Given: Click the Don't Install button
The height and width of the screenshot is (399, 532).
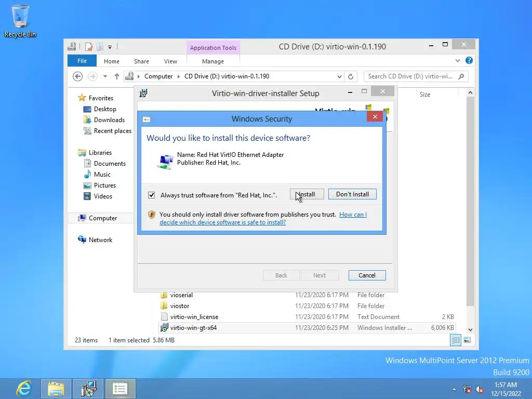Looking at the screenshot, I should click(x=352, y=194).
